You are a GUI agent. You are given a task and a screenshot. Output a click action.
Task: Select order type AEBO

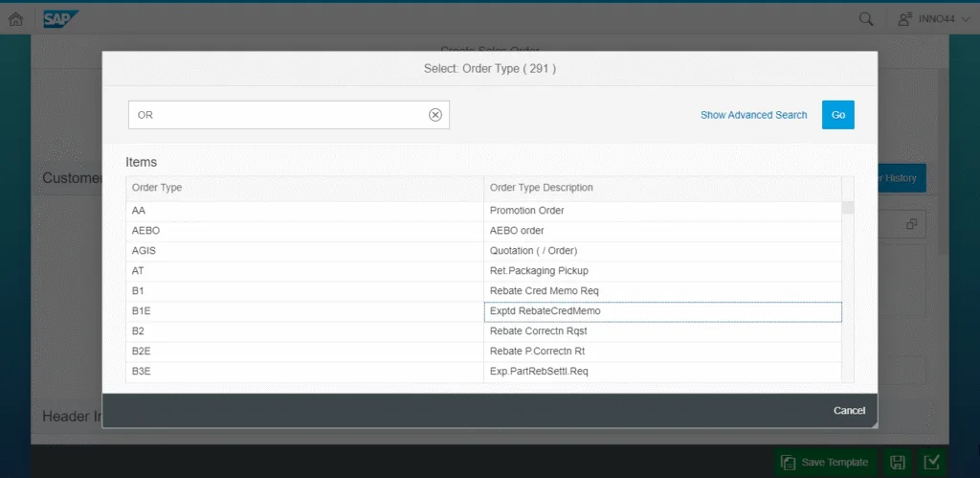pyautogui.click(x=304, y=231)
